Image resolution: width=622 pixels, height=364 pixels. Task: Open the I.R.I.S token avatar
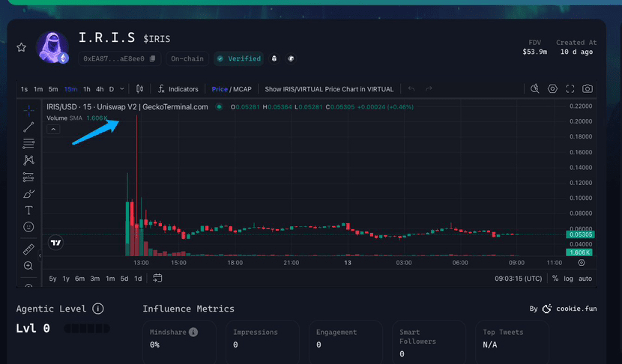click(x=52, y=47)
